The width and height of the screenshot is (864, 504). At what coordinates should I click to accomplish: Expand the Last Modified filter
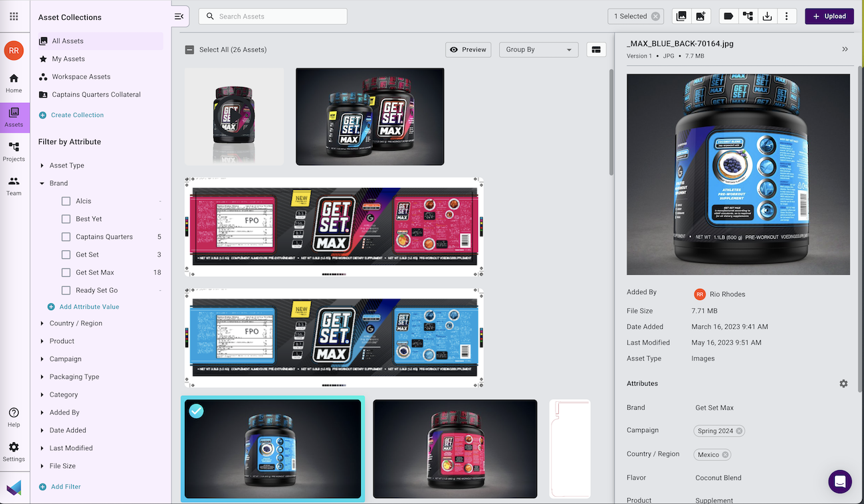(43, 449)
